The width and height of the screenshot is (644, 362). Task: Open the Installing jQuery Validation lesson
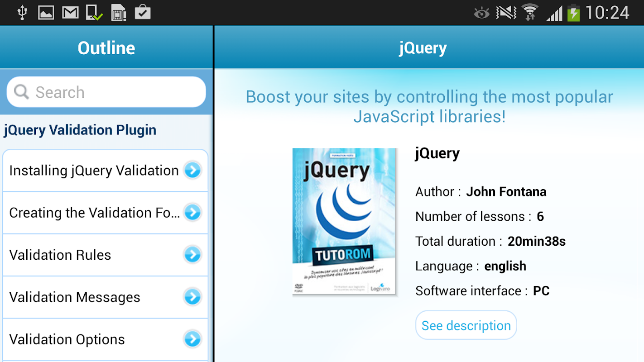[105, 171]
